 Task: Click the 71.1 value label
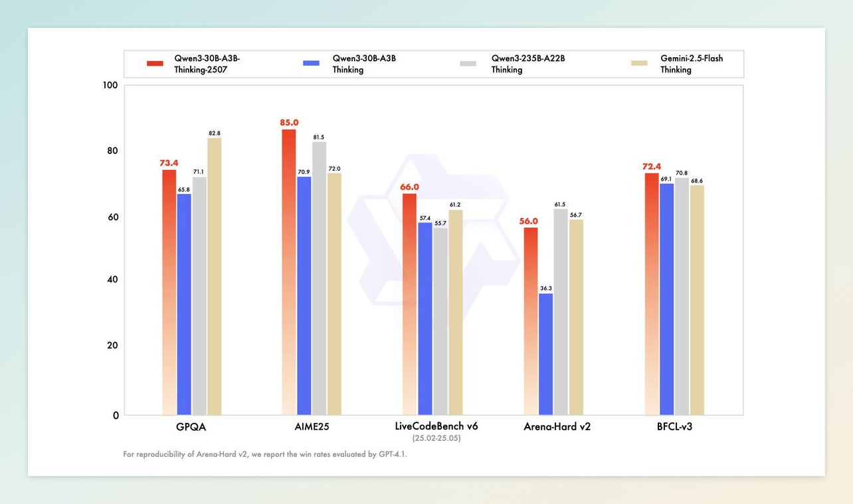click(199, 171)
